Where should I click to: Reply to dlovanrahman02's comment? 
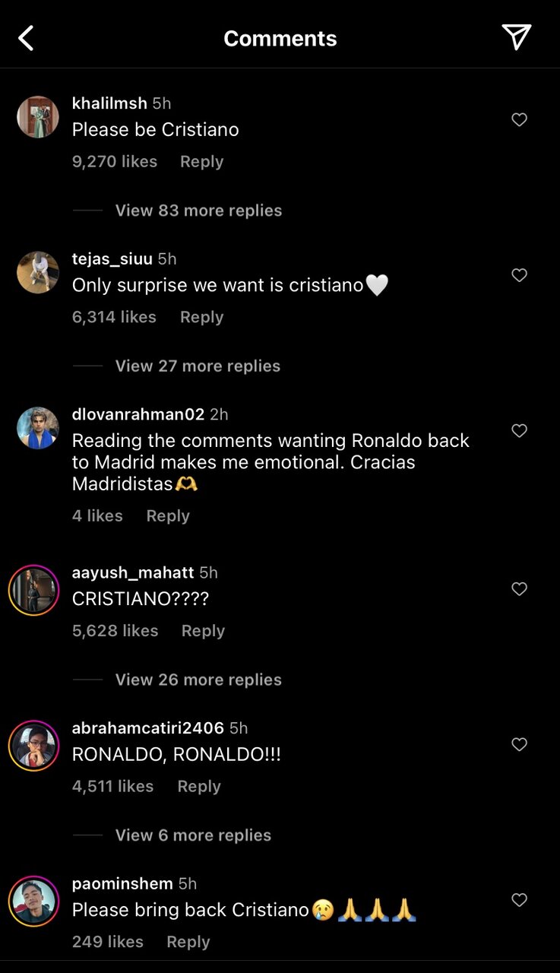pyautogui.click(x=168, y=516)
